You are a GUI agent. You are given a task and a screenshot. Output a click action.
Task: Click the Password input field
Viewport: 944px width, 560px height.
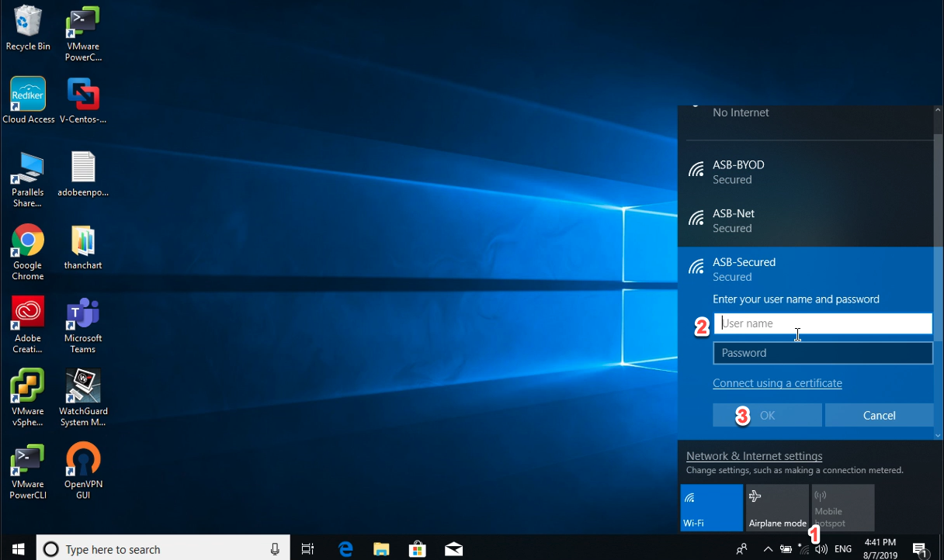823,353
